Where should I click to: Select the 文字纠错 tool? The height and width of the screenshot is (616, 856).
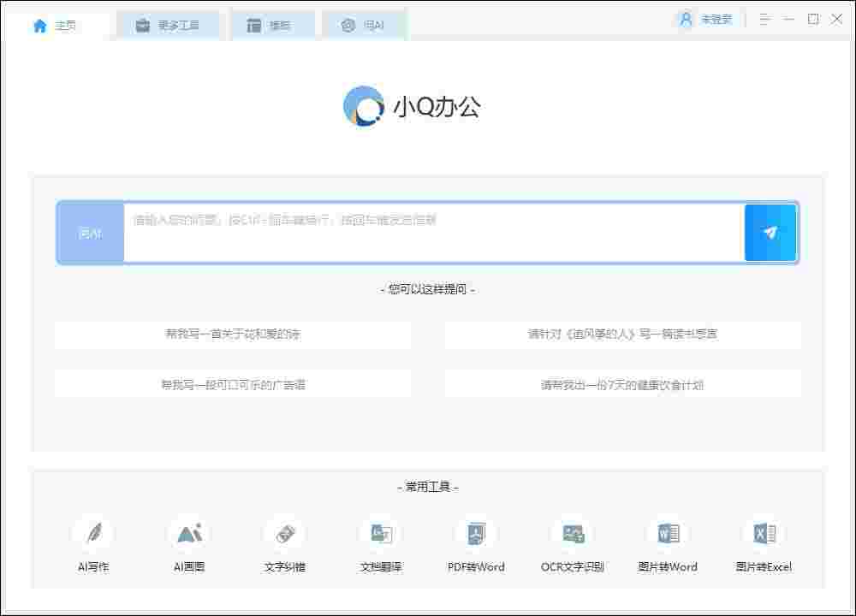tap(284, 543)
